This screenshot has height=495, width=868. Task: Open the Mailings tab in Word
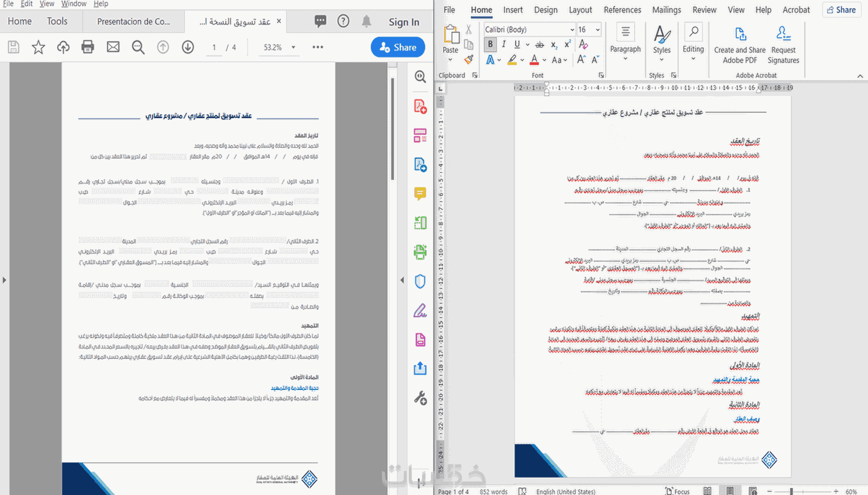(x=666, y=10)
